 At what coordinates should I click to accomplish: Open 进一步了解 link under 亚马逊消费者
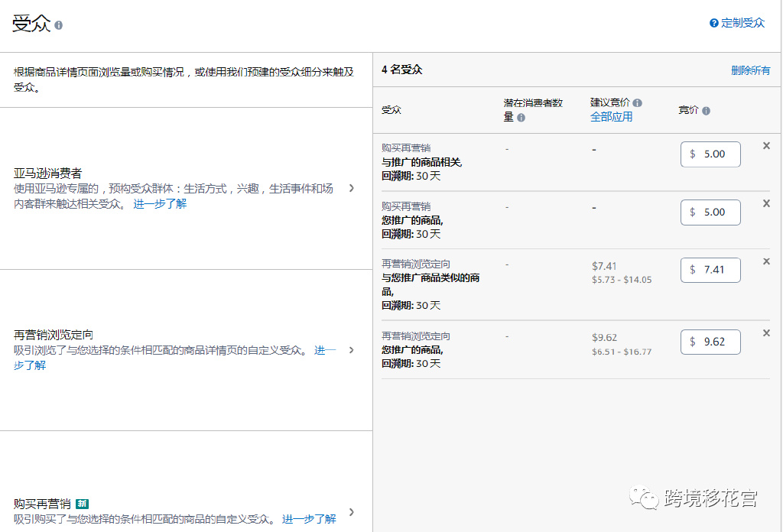[x=160, y=203]
